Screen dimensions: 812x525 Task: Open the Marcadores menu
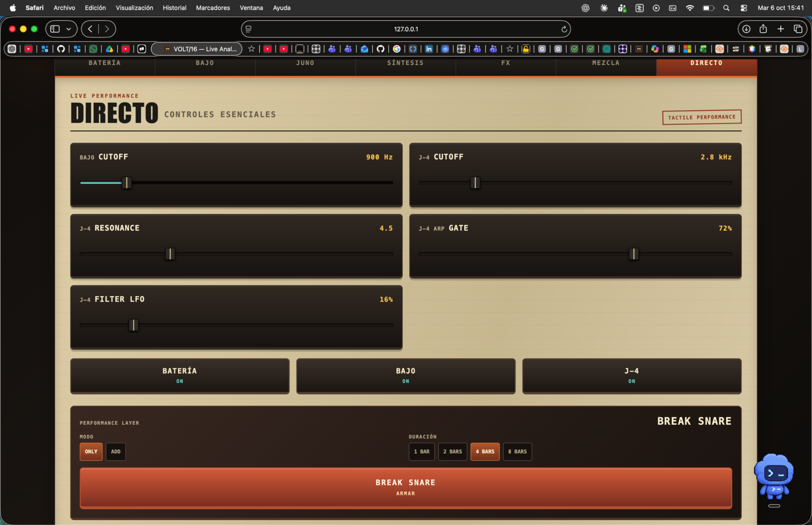(213, 8)
